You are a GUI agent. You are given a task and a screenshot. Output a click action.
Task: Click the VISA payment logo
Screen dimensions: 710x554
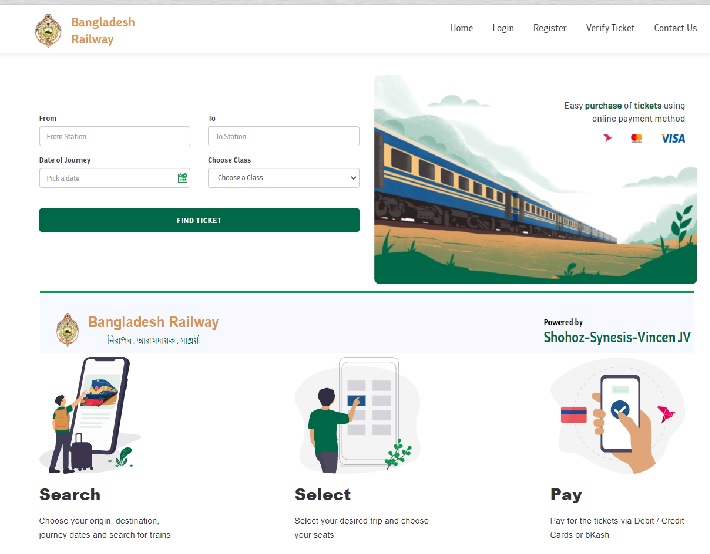point(673,138)
